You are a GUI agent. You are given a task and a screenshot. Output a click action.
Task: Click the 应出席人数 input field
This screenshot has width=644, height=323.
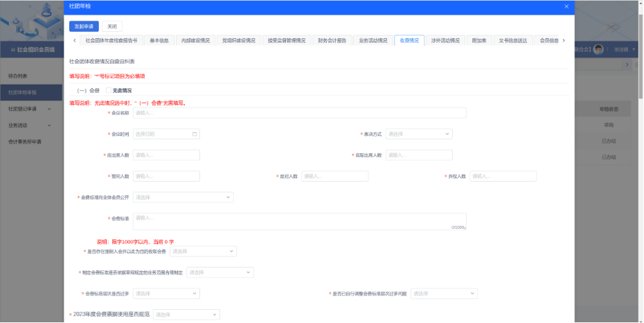tap(166, 155)
